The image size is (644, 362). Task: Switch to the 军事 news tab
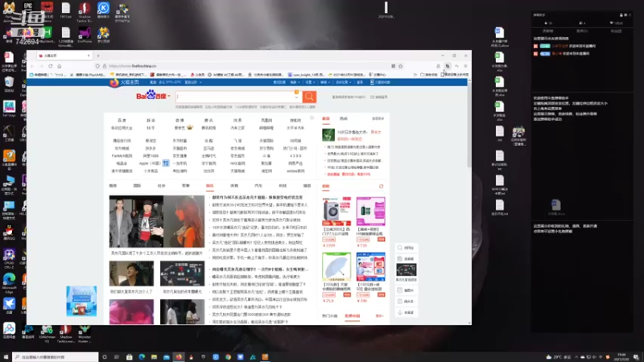(186, 186)
